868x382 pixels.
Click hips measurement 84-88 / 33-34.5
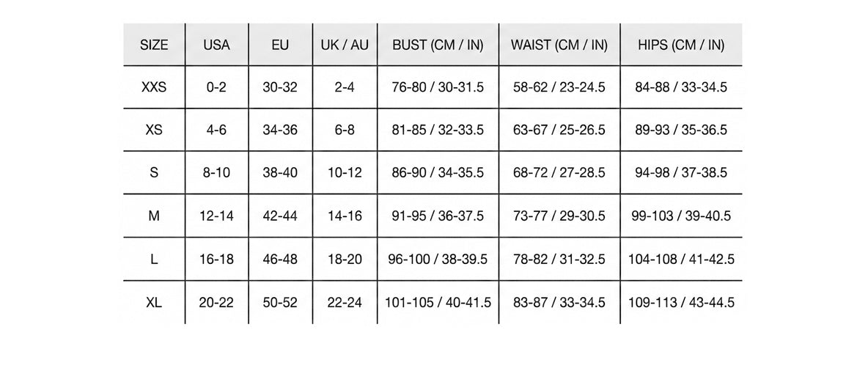point(681,87)
